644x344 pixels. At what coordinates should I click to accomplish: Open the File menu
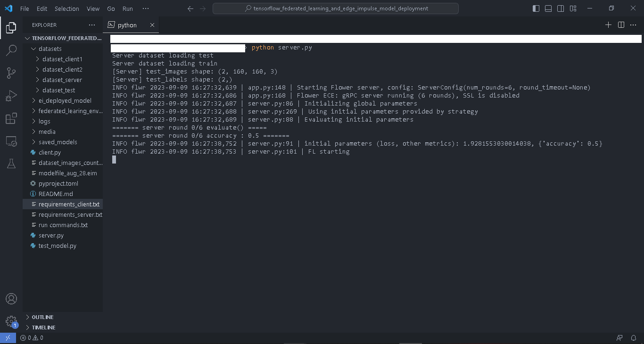click(25, 8)
